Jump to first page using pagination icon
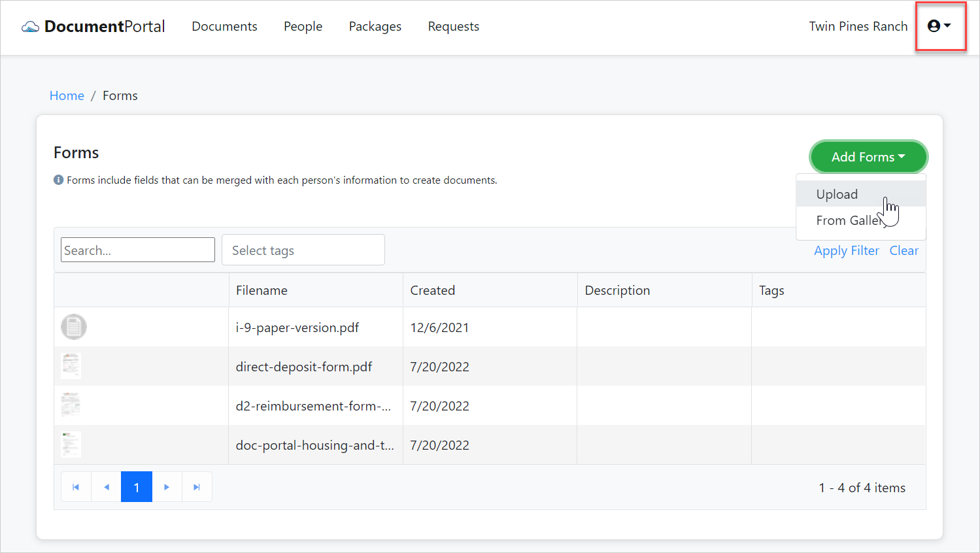The image size is (980, 553). [x=75, y=486]
